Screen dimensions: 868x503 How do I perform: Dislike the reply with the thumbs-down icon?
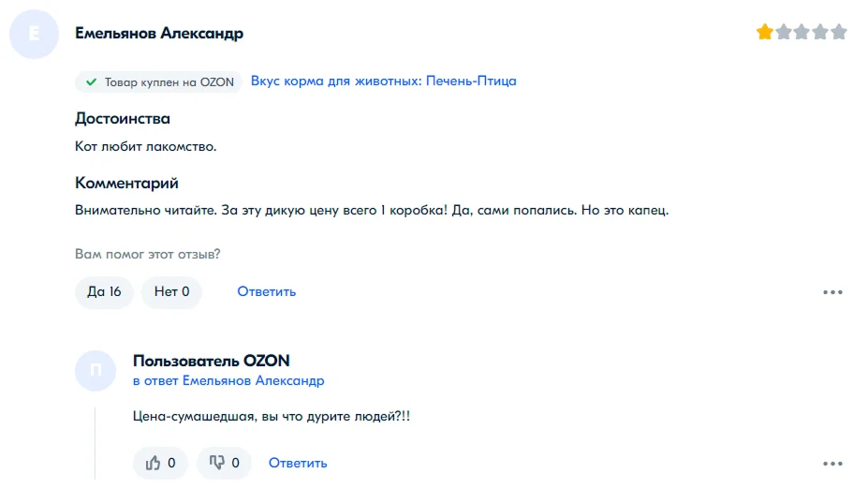(x=224, y=463)
